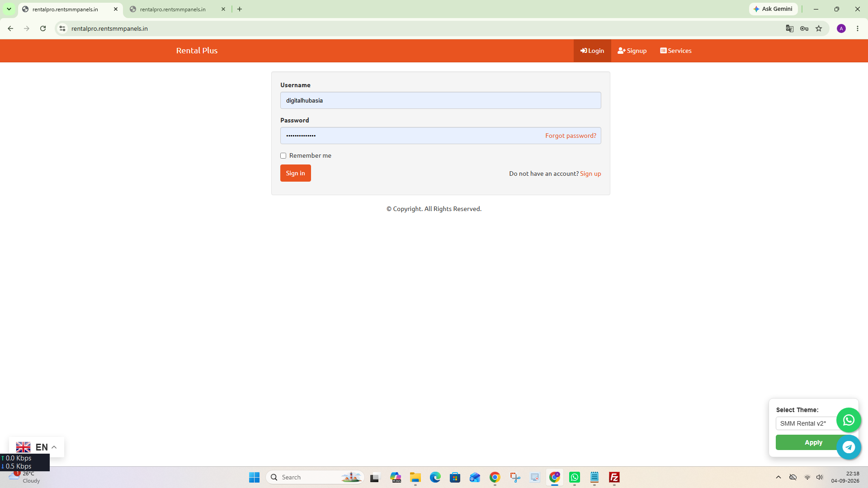View site information icon beside URL
Viewport: 868px width, 488px height.
point(62,28)
